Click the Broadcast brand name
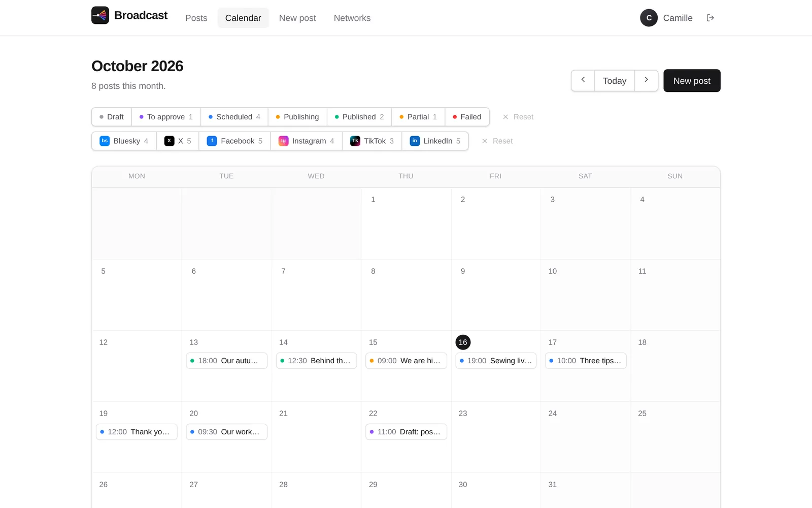Screen dimensions: 812x508 click(x=141, y=15)
